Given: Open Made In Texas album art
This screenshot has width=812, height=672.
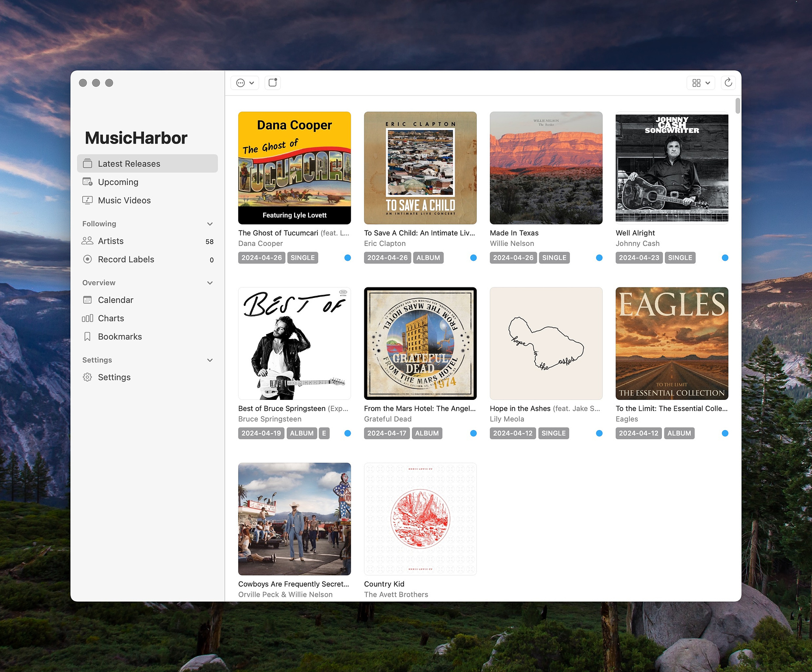Looking at the screenshot, I should coord(546,168).
